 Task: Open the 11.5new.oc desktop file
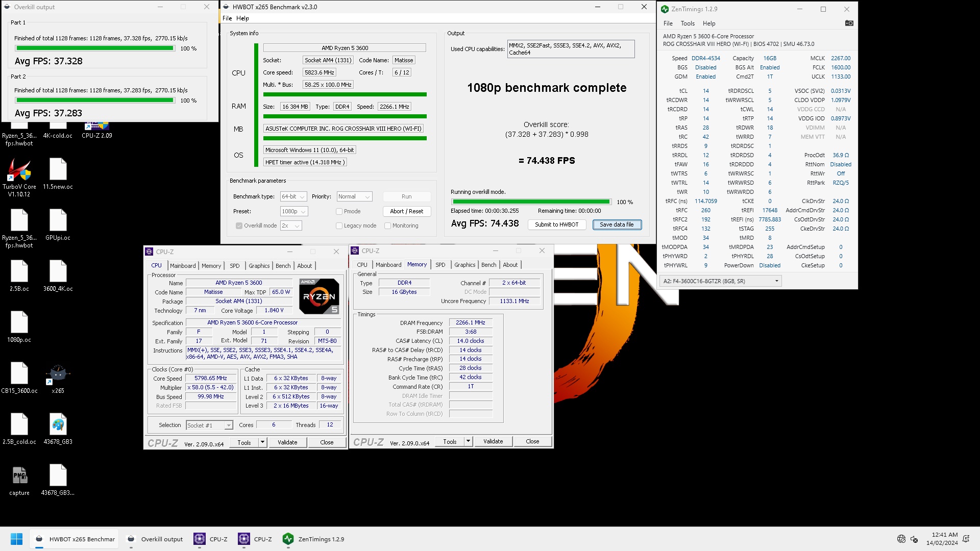click(58, 173)
